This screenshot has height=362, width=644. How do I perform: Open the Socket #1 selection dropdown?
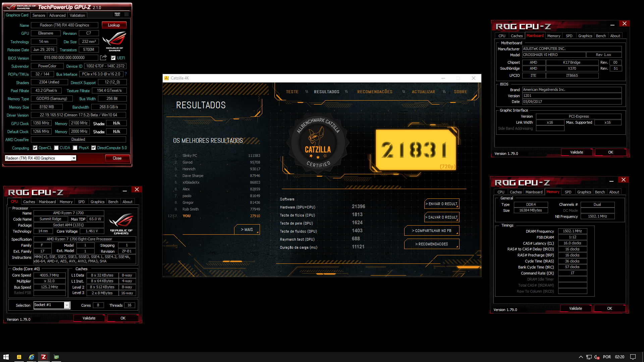click(x=52, y=305)
